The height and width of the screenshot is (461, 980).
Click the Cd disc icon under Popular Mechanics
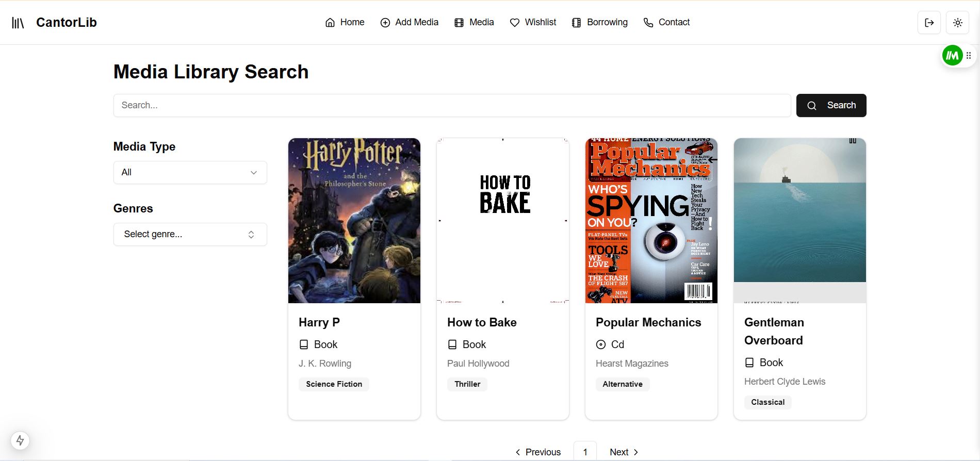601,344
